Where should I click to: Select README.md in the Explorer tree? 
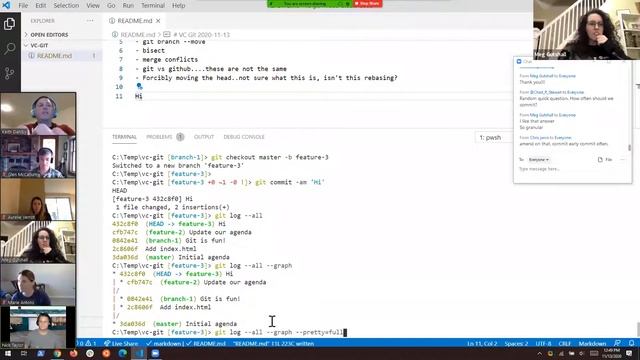(54, 56)
